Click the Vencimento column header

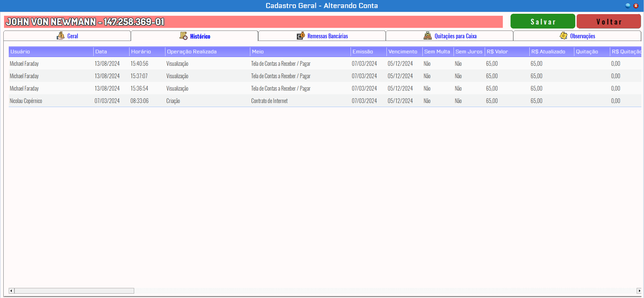coord(405,52)
